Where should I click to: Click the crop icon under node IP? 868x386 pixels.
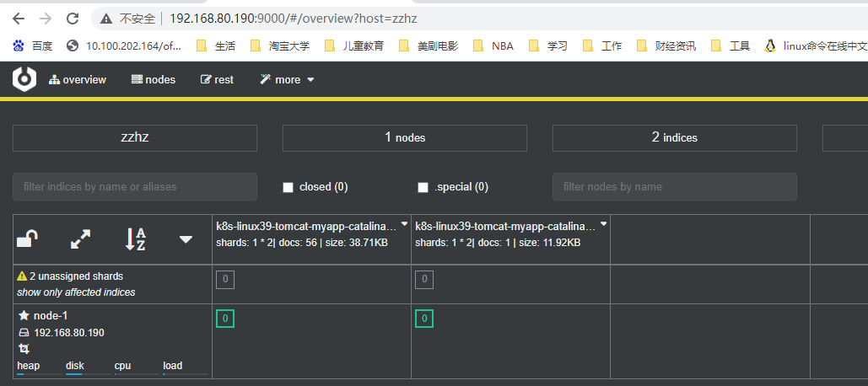pyautogui.click(x=24, y=349)
